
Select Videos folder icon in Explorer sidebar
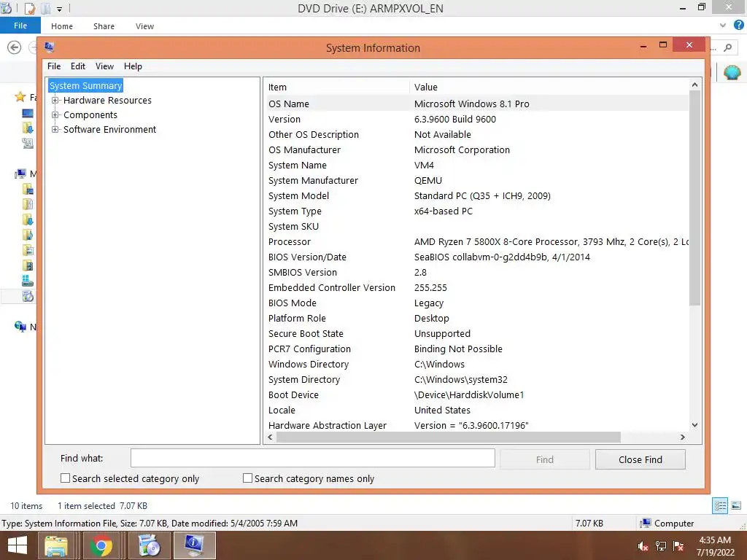[x=28, y=265]
